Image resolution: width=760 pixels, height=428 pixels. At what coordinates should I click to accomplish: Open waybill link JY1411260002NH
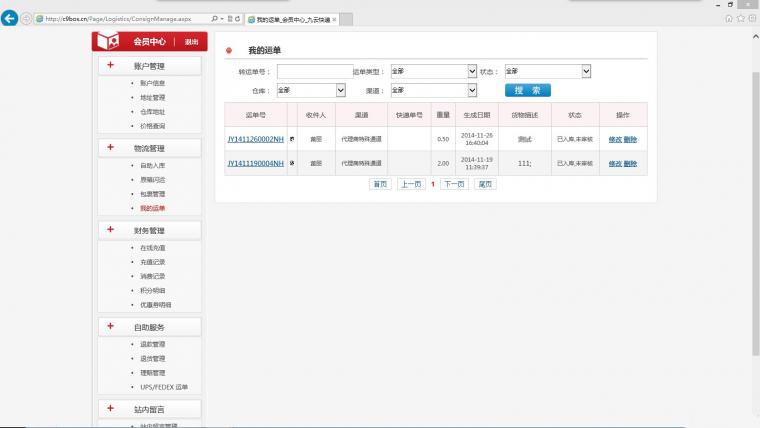tap(255, 139)
